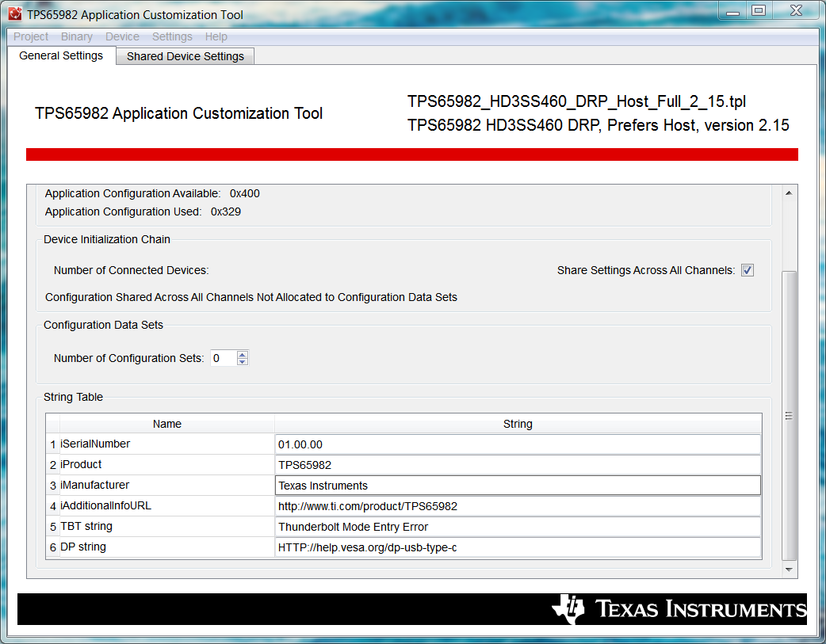The height and width of the screenshot is (644, 826).
Task: Click the scroll up arrow of settings panel
Action: click(789, 192)
